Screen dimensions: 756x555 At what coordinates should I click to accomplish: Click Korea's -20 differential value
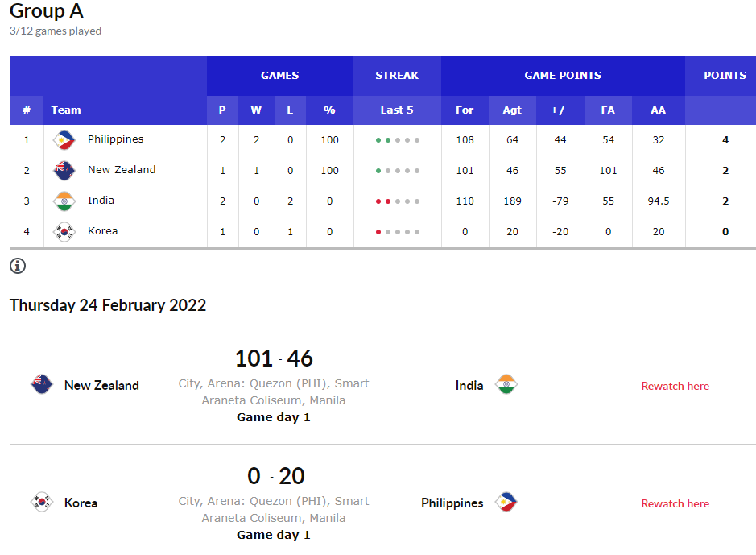pos(560,232)
